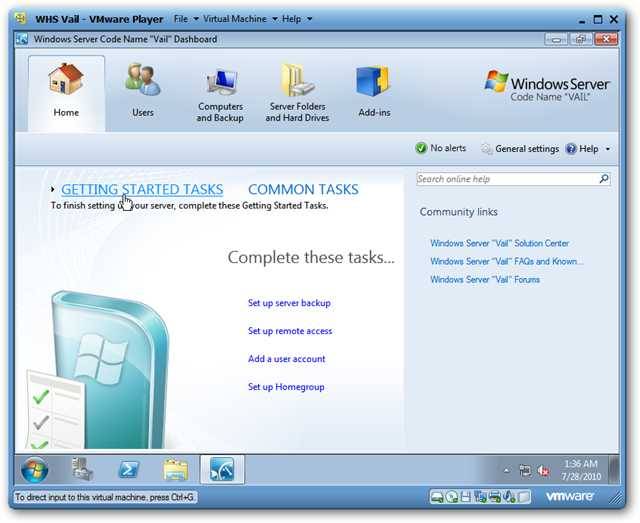
Task: Click the blue Help question icon
Action: tap(571, 149)
